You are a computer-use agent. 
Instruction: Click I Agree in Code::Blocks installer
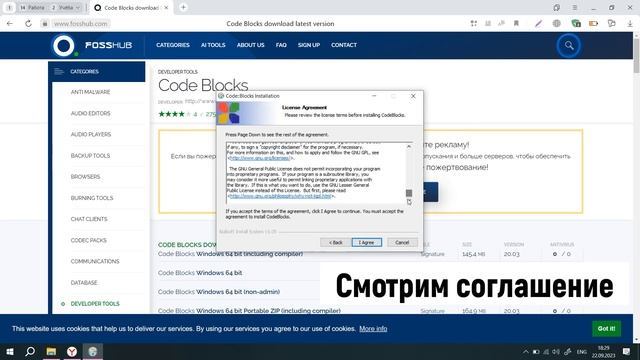[367, 242]
